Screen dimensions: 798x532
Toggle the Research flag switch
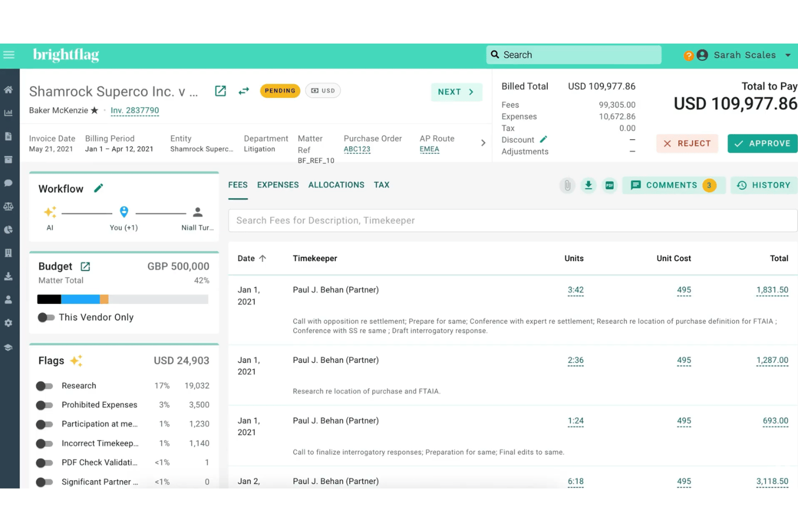[x=44, y=386]
